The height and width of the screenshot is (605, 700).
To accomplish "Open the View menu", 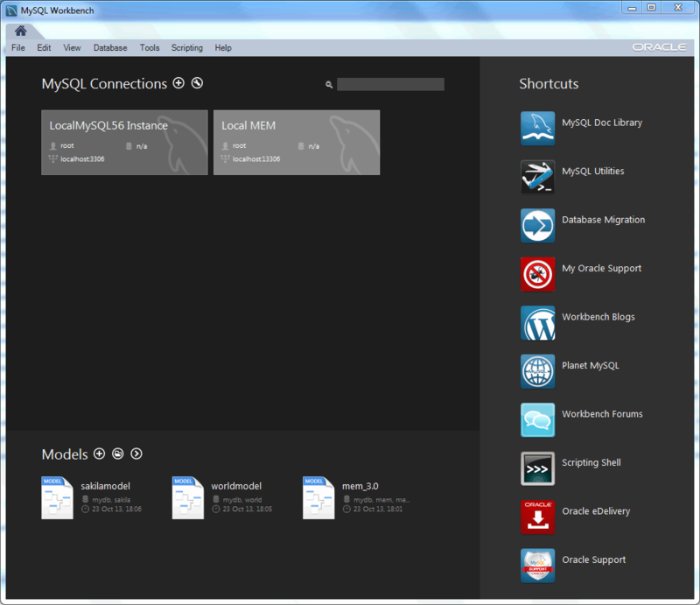I will coord(72,48).
